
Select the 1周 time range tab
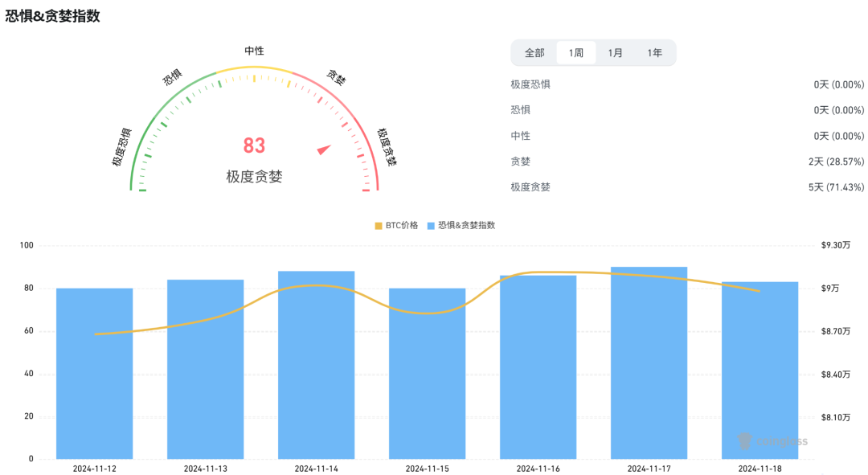pyautogui.click(x=575, y=52)
